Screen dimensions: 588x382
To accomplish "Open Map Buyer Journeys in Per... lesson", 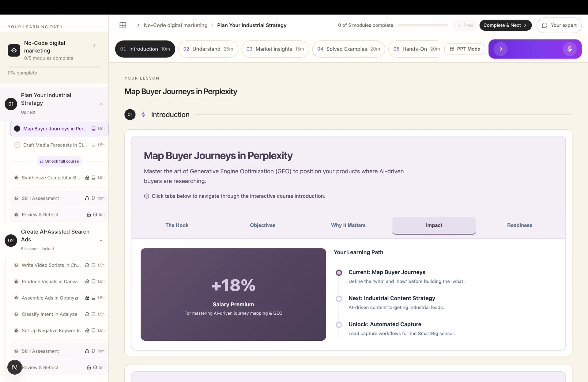I will [59, 129].
